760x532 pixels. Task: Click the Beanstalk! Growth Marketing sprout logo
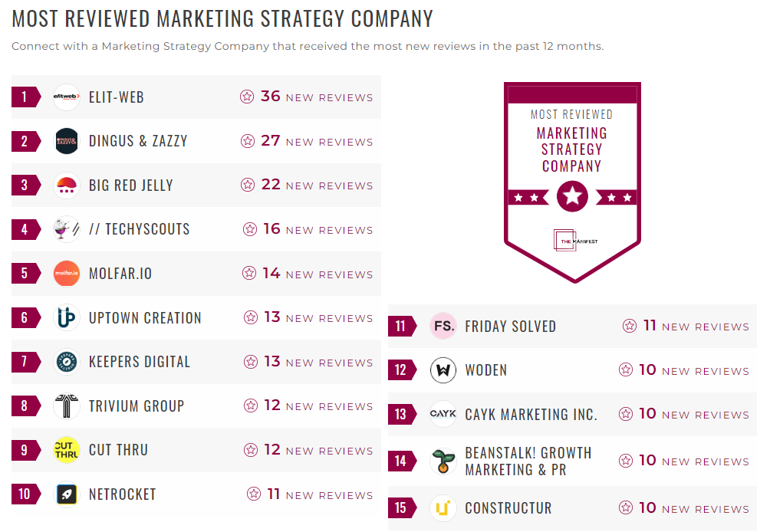(x=443, y=461)
